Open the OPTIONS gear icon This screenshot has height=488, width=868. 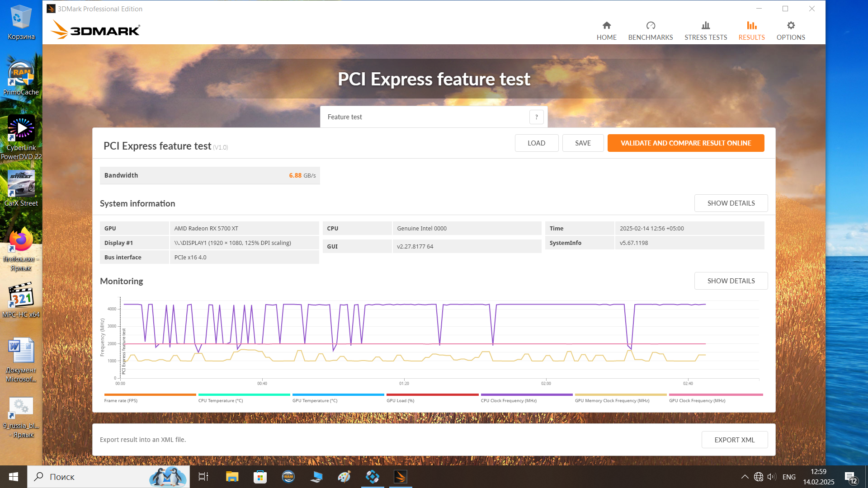click(790, 26)
